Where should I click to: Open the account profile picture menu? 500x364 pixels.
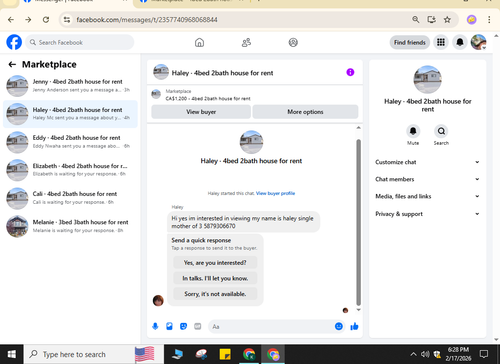[x=478, y=42]
